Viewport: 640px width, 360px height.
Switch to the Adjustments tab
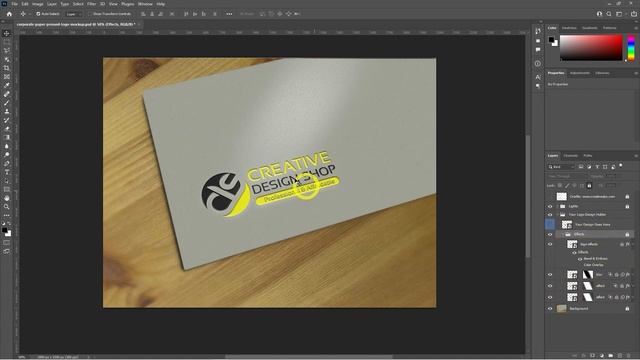tap(580, 73)
